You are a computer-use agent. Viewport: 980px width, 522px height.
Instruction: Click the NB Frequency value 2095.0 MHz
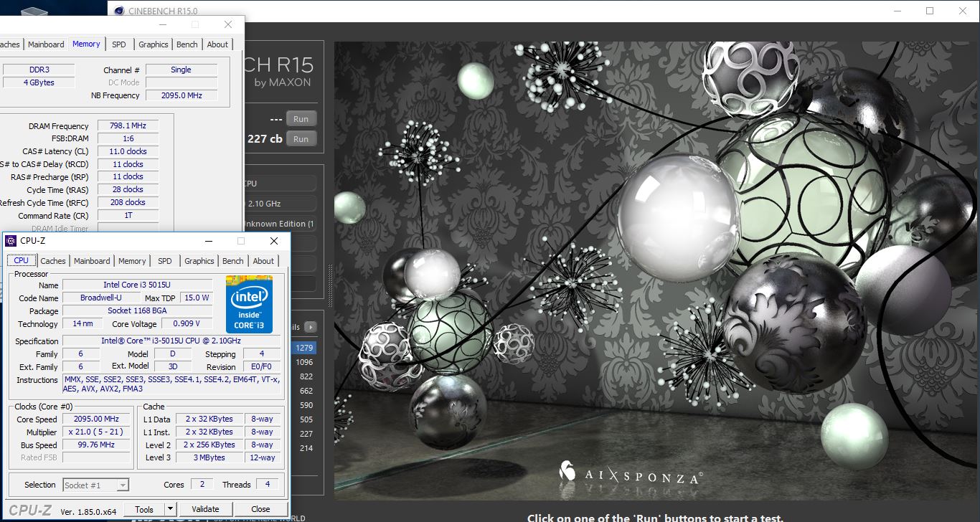coord(182,95)
